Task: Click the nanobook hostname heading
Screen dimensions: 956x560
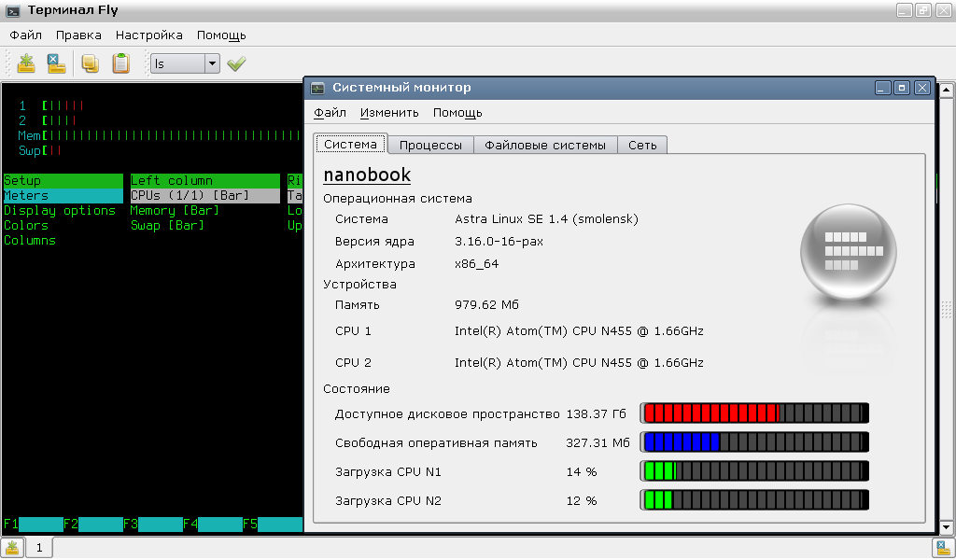Action: [367, 175]
